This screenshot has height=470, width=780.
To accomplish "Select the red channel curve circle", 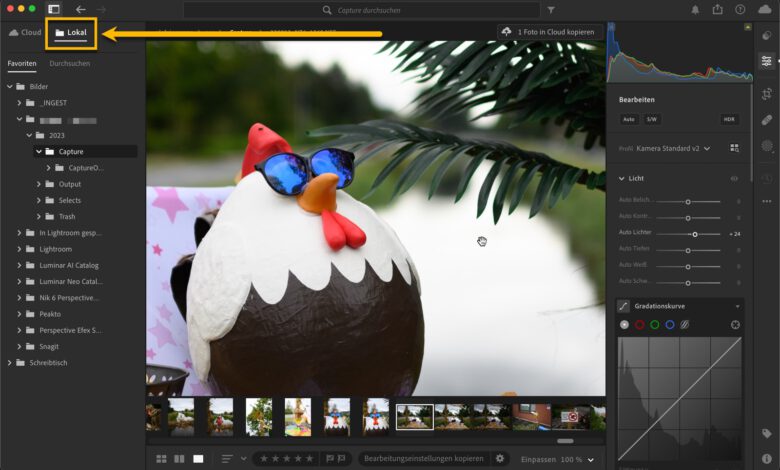I will 640,325.
